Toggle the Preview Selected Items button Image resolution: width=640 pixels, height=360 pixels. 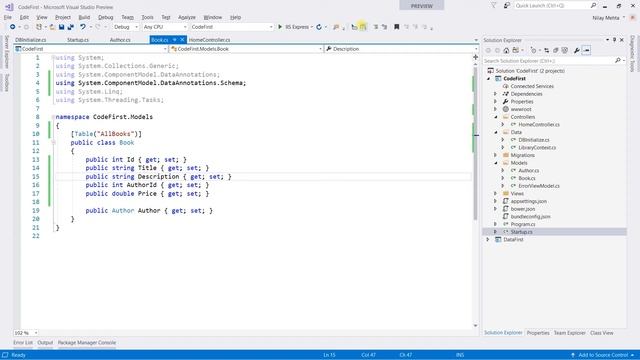[x=586, y=50]
